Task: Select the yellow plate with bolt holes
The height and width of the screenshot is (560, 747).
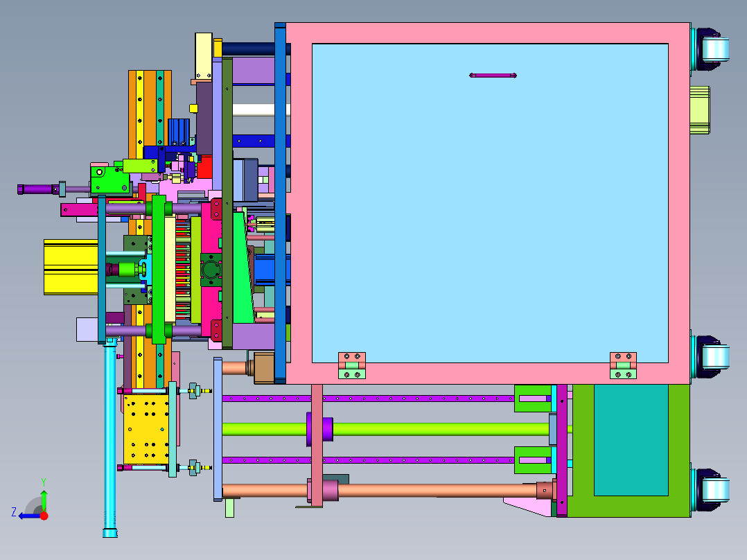Action: point(146,430)
